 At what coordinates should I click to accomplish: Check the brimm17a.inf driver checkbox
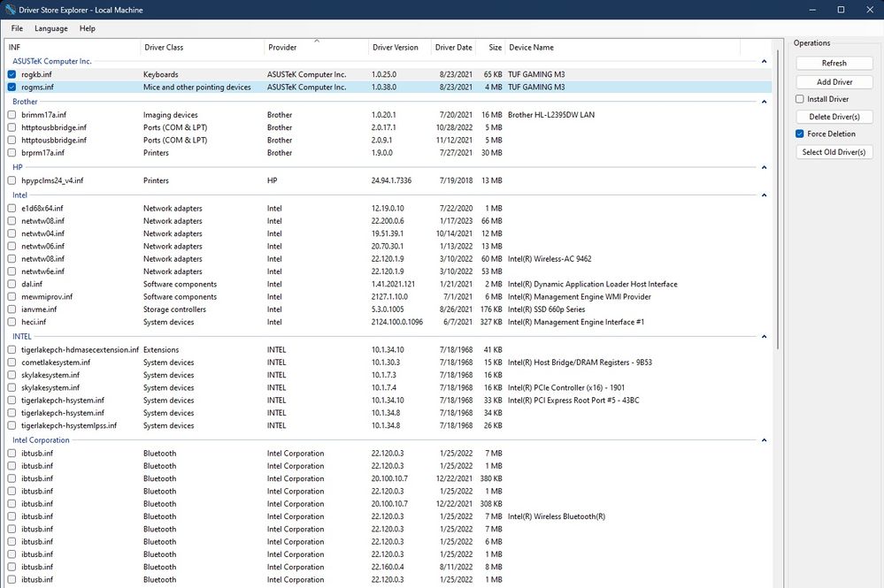12,114
